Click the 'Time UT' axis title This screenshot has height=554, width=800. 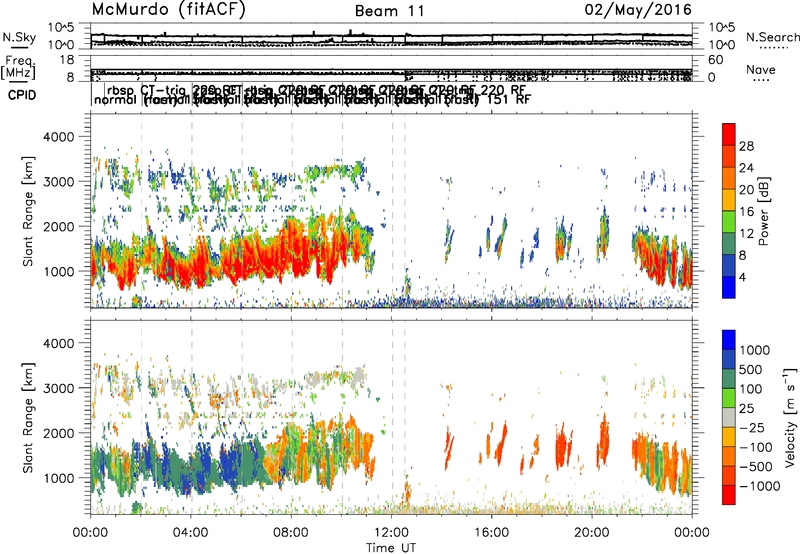(x=391, y=548)
